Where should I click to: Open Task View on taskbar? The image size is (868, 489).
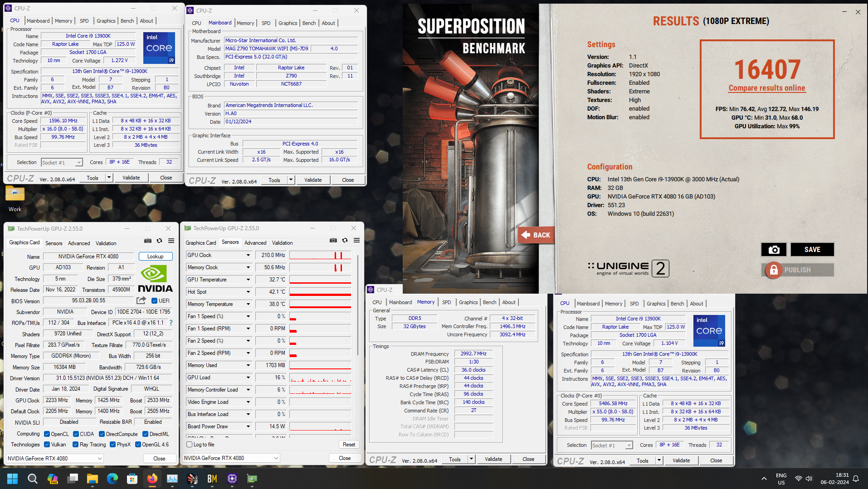[73, 479]
